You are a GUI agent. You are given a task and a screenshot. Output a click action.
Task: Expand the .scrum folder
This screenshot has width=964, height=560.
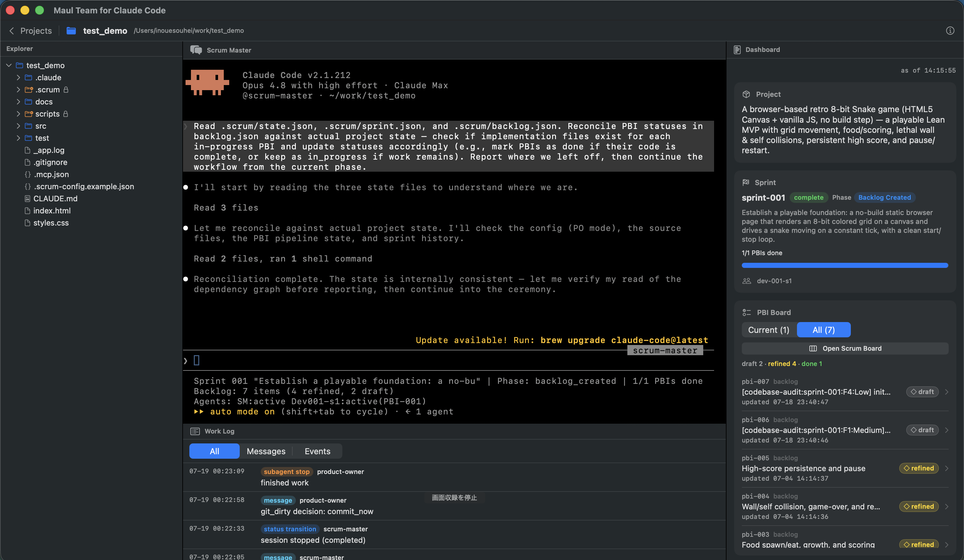click(x=18, y=90)
